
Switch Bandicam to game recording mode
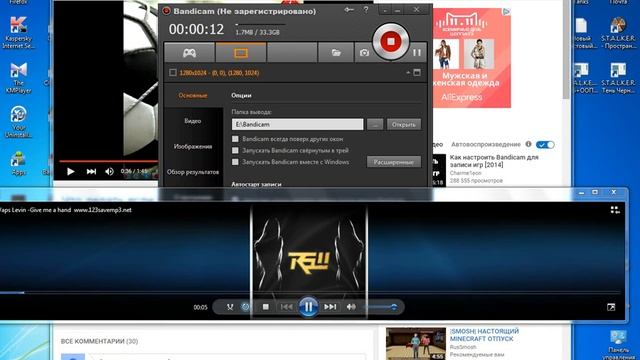pyautogui.click(x=189, y=53)
